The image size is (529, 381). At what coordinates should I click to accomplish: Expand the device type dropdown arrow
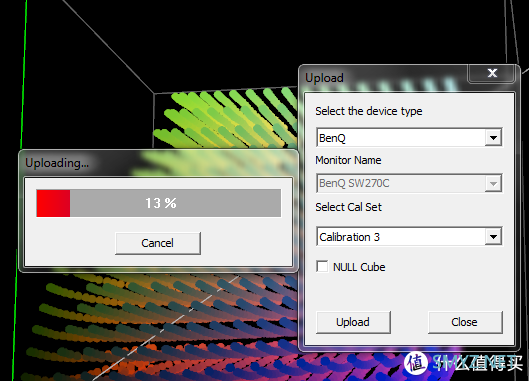(x=493, y=138)
